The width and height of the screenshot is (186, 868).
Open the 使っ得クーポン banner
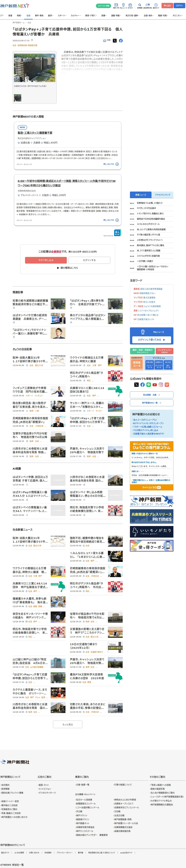[152, 546]
